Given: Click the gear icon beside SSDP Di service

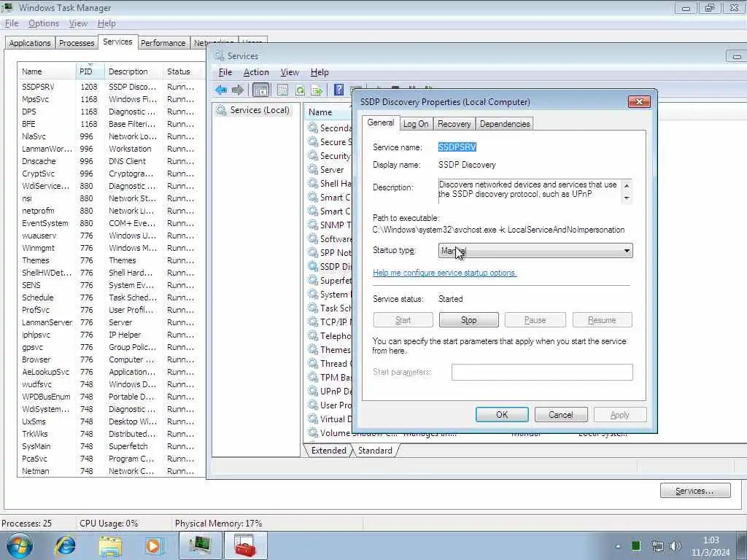Looking at the screenshot, I should 313,266.
